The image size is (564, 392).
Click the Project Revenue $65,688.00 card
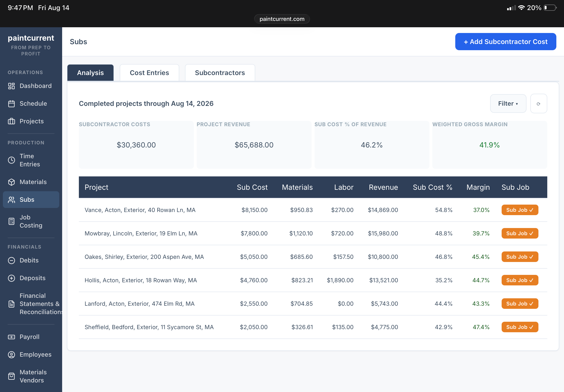pos(254,145)
